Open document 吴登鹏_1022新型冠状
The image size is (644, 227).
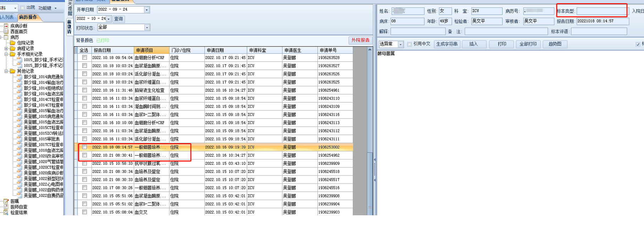(44, 179)
